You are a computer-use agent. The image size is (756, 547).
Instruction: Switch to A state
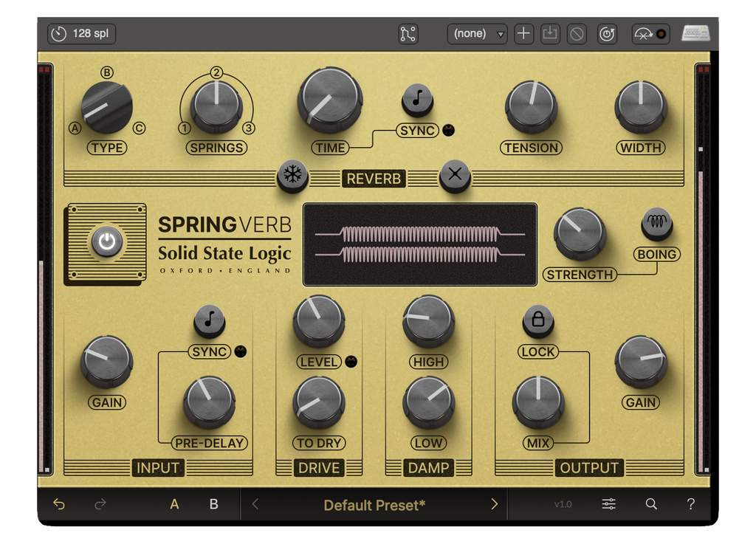coord(174,504)
